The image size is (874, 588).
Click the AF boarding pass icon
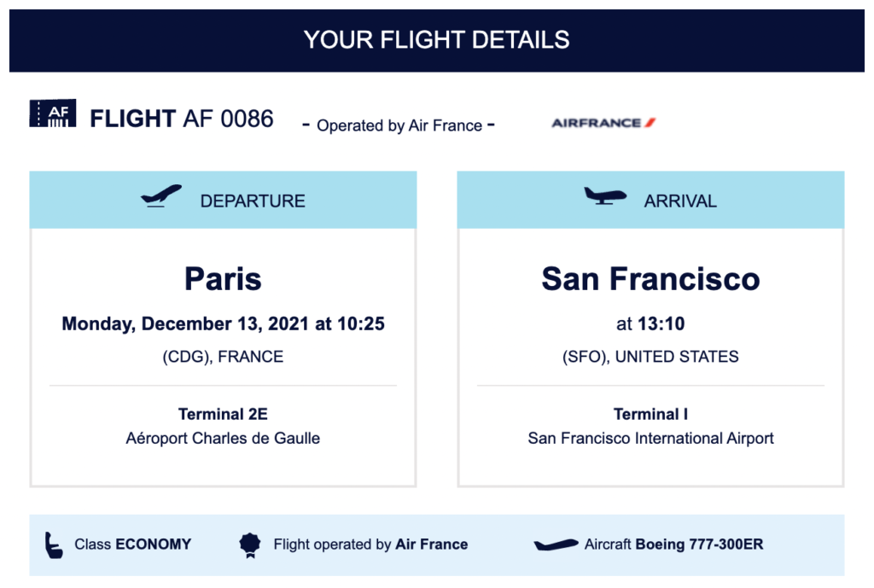(52, 114)
